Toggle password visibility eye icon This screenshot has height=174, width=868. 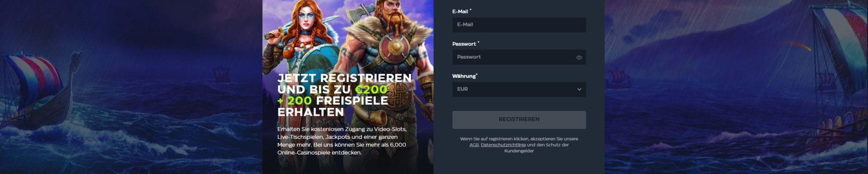coord(579,57)
